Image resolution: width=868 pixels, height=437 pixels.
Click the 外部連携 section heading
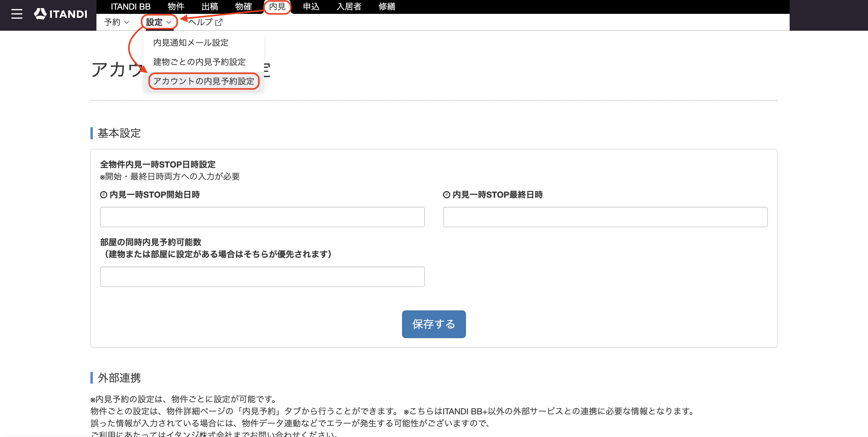tap(119, 378)
